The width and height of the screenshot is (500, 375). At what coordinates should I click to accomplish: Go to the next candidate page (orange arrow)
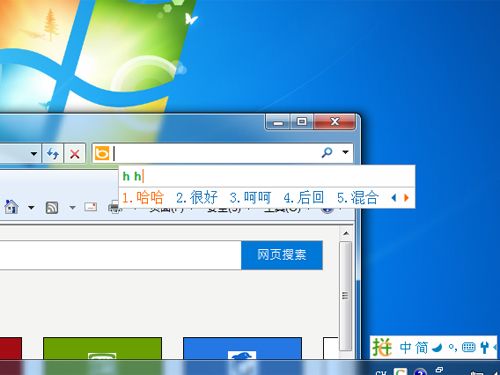(x=406, y=198)
